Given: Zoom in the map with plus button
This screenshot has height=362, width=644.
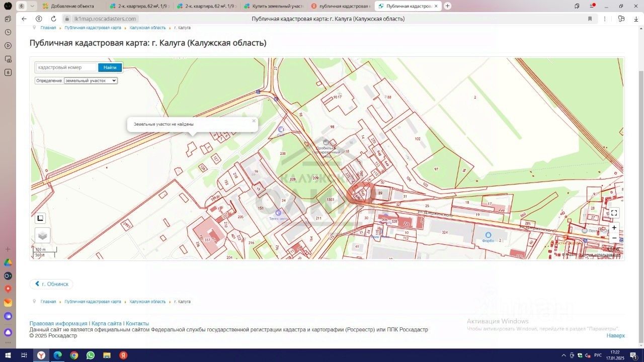Looking at the screenshot, I should (614, 228).
